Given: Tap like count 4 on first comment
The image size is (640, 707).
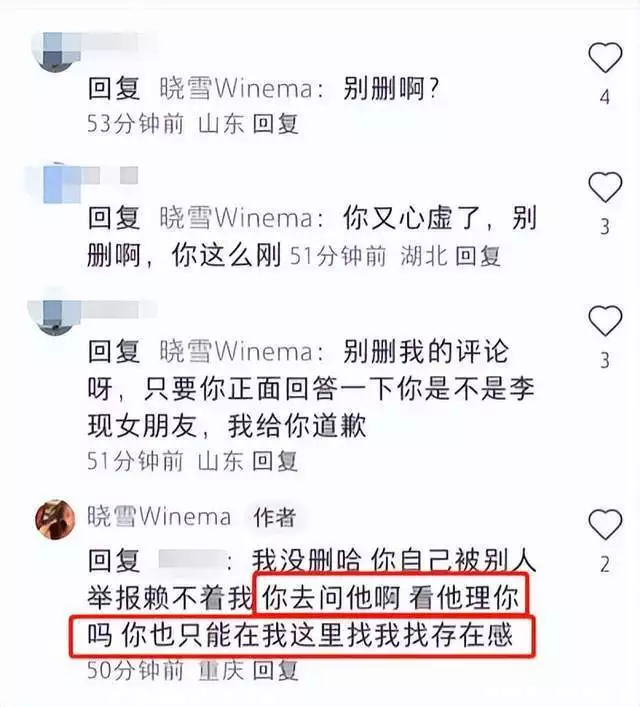Looking at the screenshot, I should pos(605,96).
